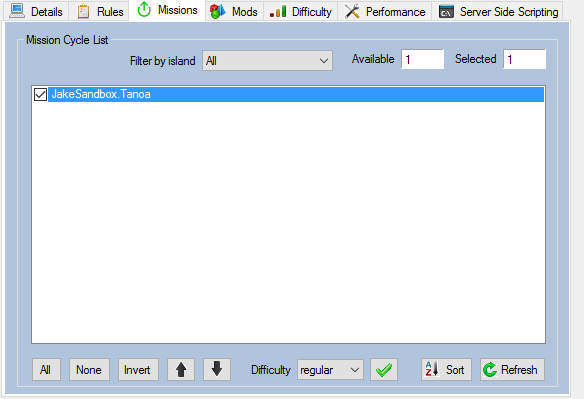Move mission down with the down arrow
Viewport: 584px width, 399px height.
click(x=217, y=370)
